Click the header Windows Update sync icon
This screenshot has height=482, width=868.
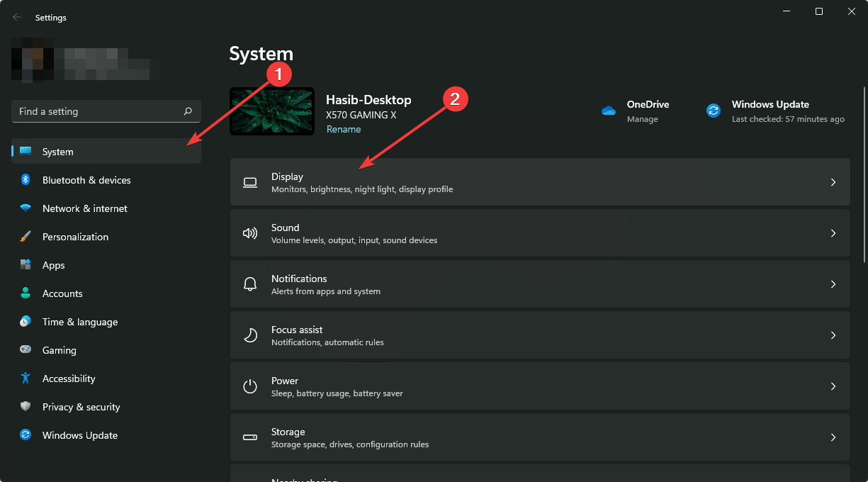click(x=714, y=111)
